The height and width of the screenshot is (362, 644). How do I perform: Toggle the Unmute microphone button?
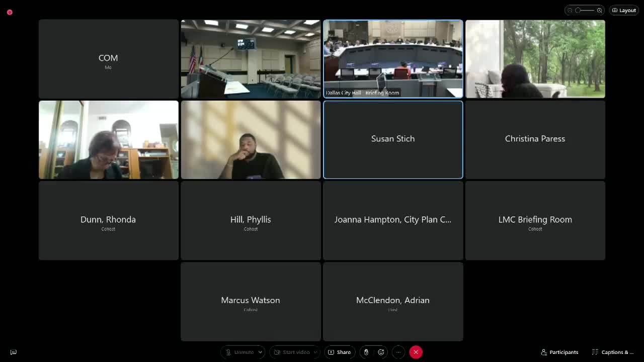click(x=239, y=352)
